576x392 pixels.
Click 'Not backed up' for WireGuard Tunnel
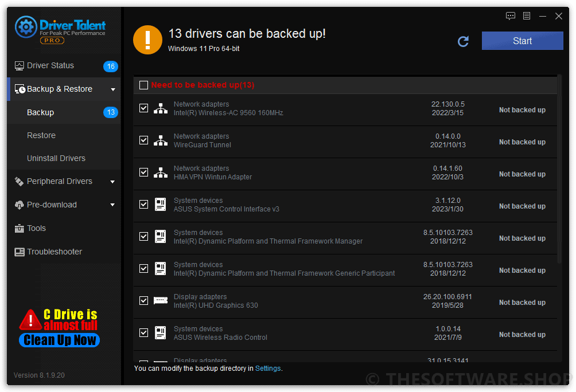[522, 142]
